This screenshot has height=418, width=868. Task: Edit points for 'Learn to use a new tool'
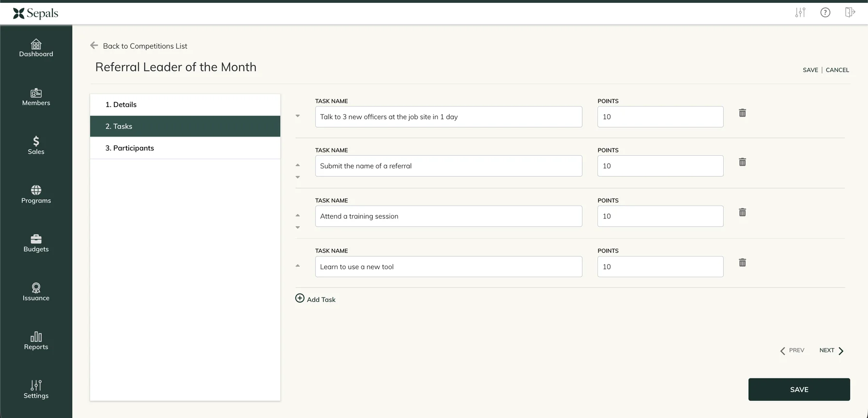click(660, 267)
